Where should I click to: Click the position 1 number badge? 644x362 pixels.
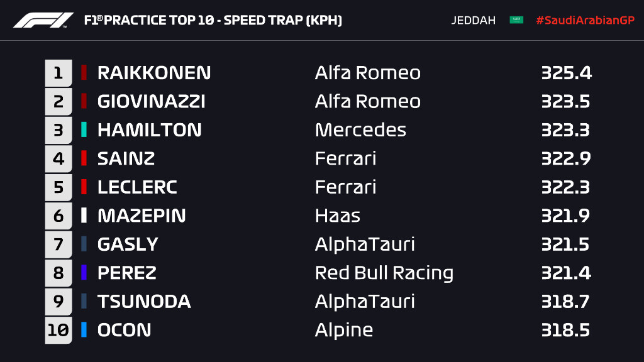tap(58, 73)
